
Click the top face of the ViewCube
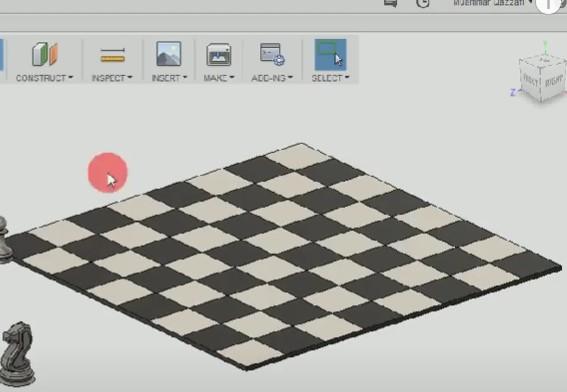543,61
